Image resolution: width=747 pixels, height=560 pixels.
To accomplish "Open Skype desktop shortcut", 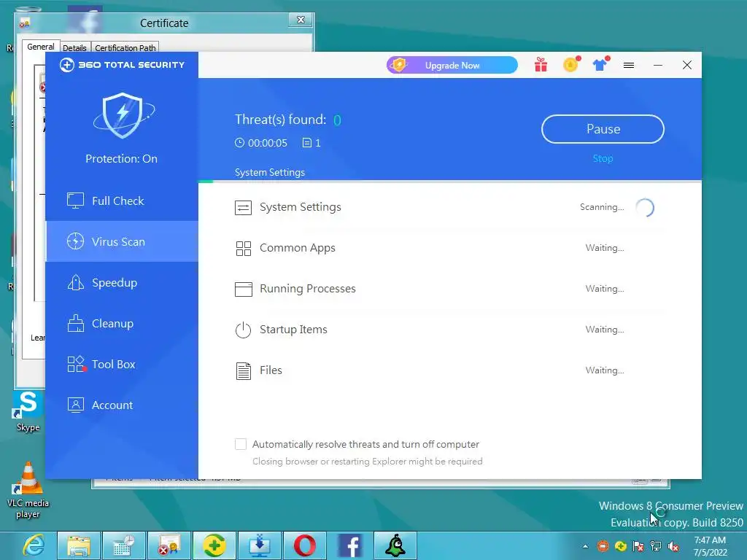I will click(28, 411).
